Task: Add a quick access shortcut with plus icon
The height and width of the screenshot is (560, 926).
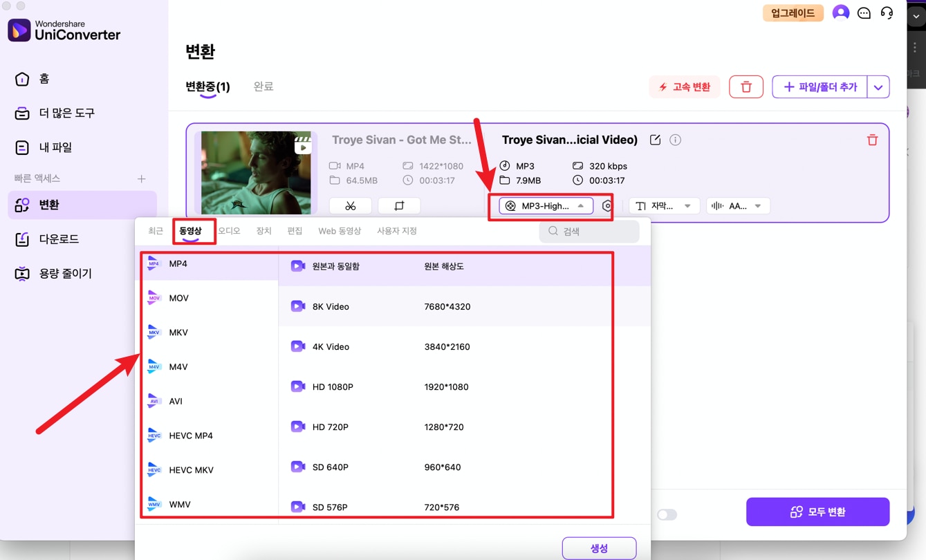Action: [142, 178]
